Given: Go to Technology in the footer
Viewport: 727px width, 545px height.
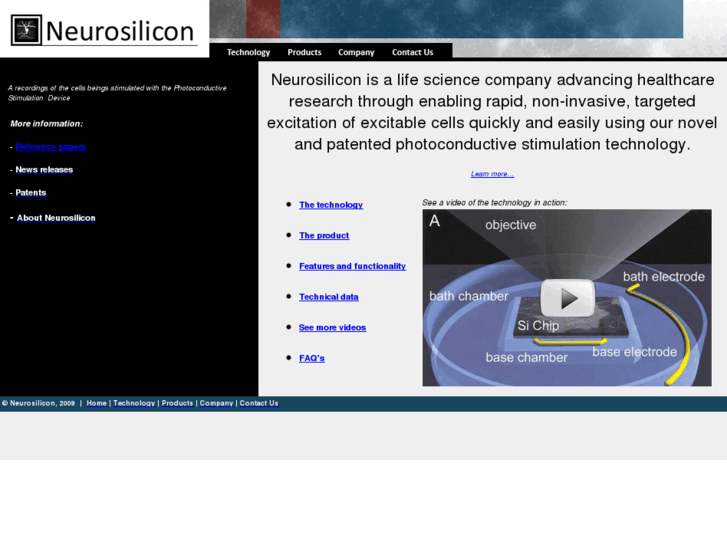Looking at the screenshot, I should coord(134,403).
